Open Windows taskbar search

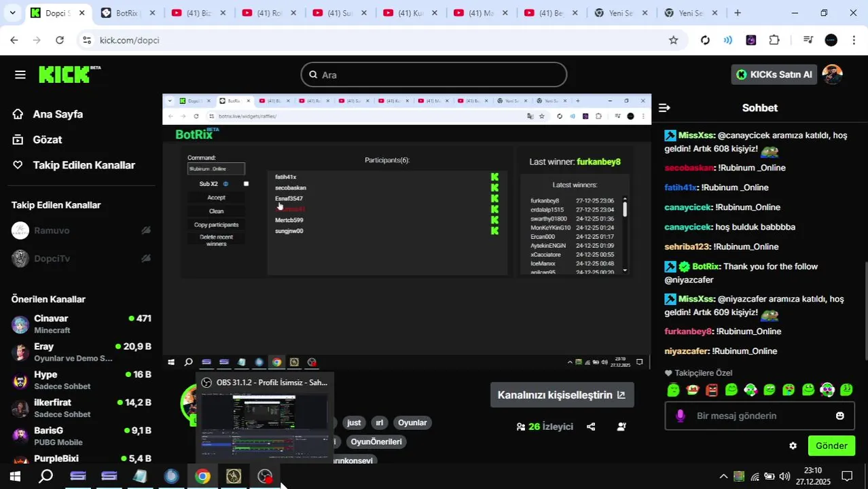pyautogui.click(x=46, y=476)
